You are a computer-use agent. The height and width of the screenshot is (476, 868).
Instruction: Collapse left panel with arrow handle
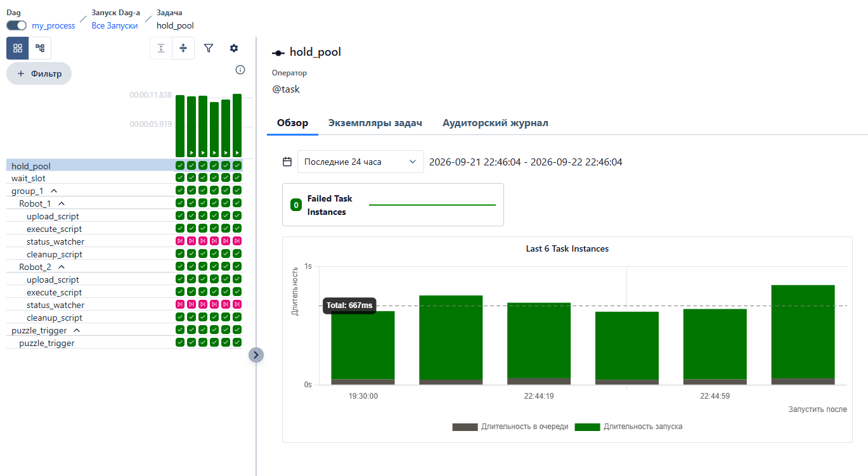(256, 355)
